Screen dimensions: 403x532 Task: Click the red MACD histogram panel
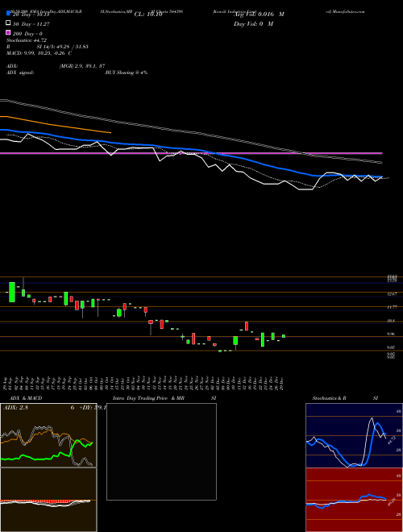pyautogui.click(x=48, y=500)
